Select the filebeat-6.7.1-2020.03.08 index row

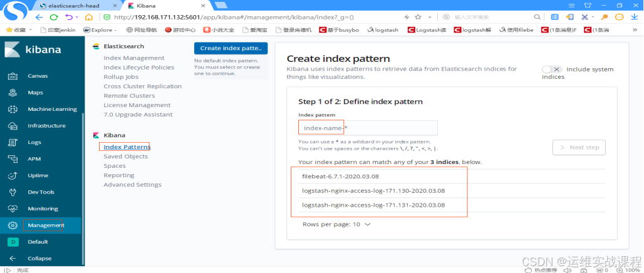point(452,177)
